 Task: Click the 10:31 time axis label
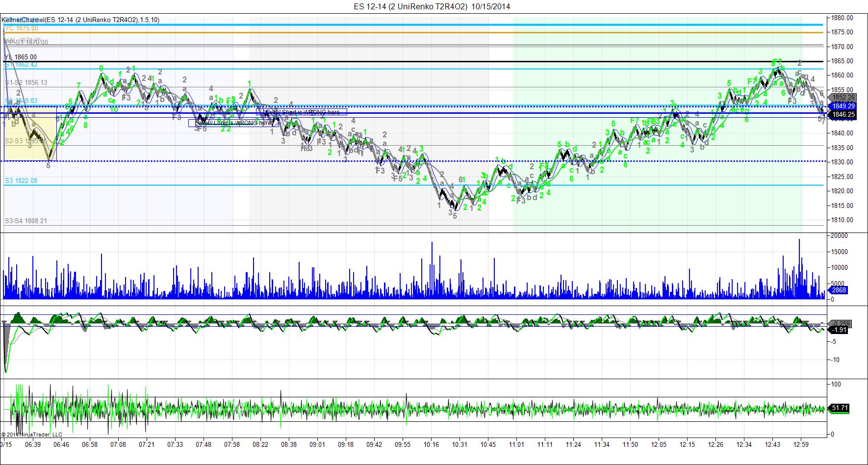[460, 445]
